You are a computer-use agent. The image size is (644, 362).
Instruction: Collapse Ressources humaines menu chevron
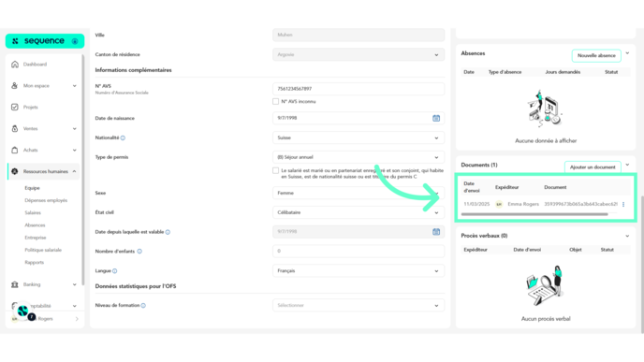pos(74,171)
